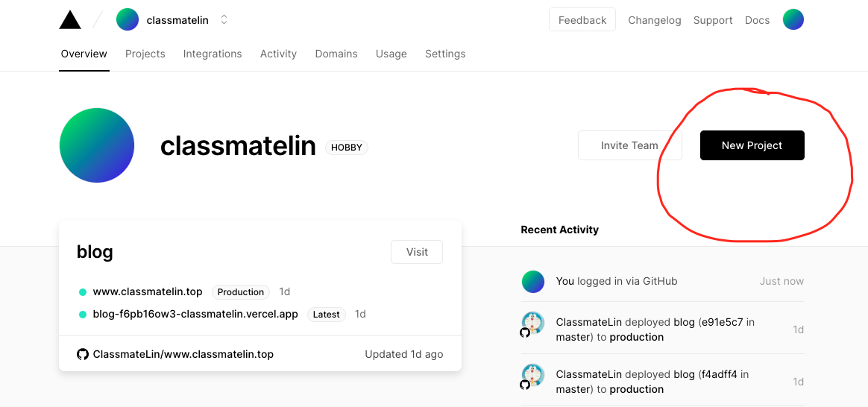This screenshot has height=407, width=868.
Task: Open the Support link
Action: [713, 20]
